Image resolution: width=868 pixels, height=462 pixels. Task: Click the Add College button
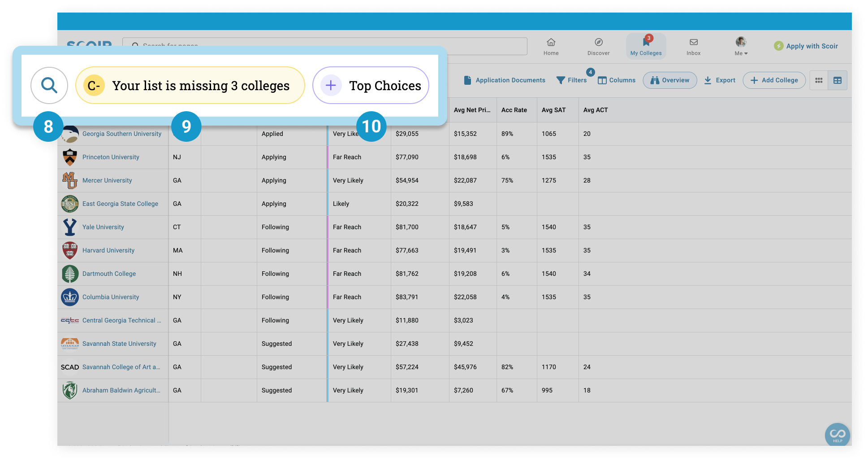(x=774, y=80)
